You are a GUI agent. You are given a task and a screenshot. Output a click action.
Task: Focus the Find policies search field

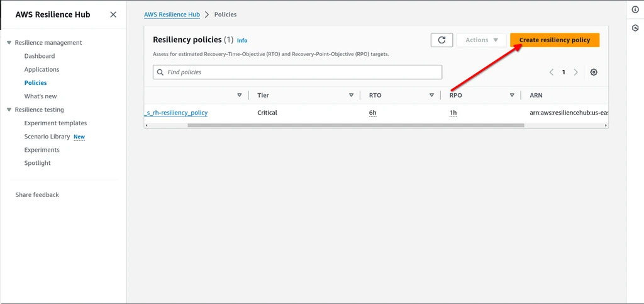tap(297, 72)
